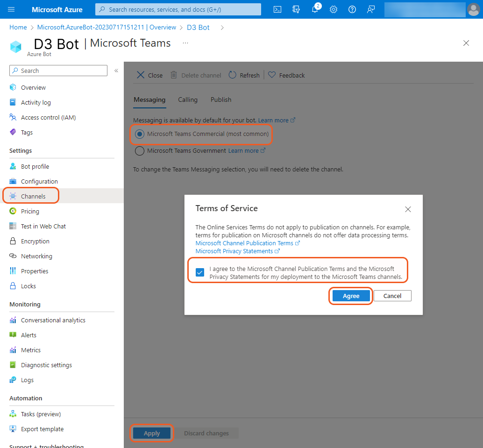Viewport: 483px width, 448px height.
Task: Click the Agree button
Action: point(351,296)
